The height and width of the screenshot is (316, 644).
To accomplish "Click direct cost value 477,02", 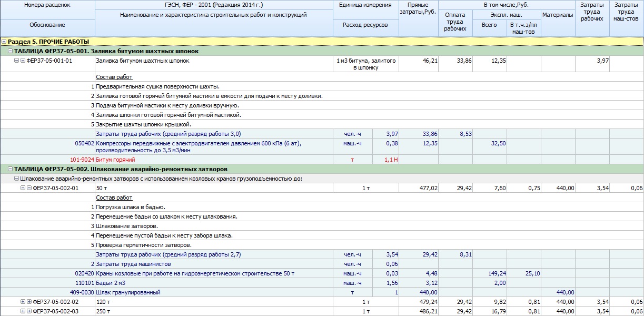I will (428, 188).
